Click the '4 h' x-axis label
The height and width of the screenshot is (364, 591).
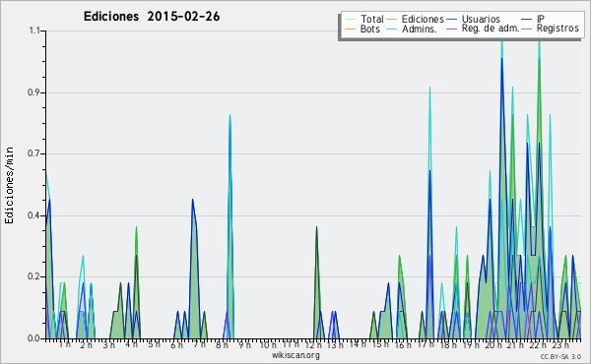(x=131, y=344)
